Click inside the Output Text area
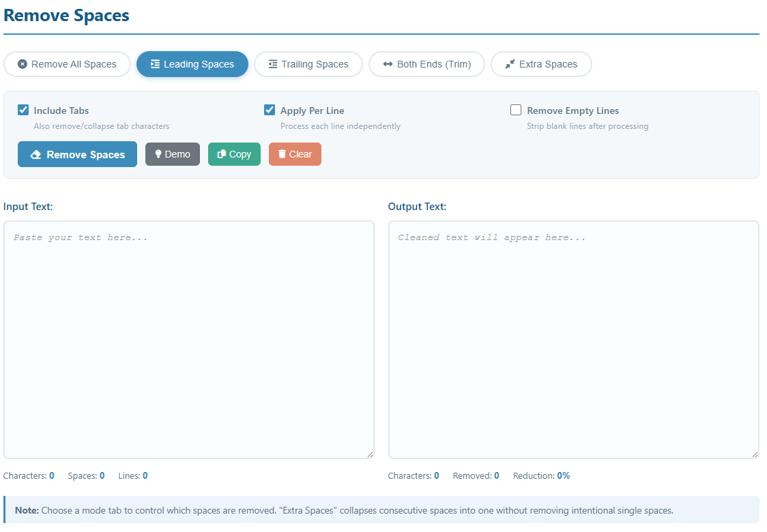 (573, 339)
